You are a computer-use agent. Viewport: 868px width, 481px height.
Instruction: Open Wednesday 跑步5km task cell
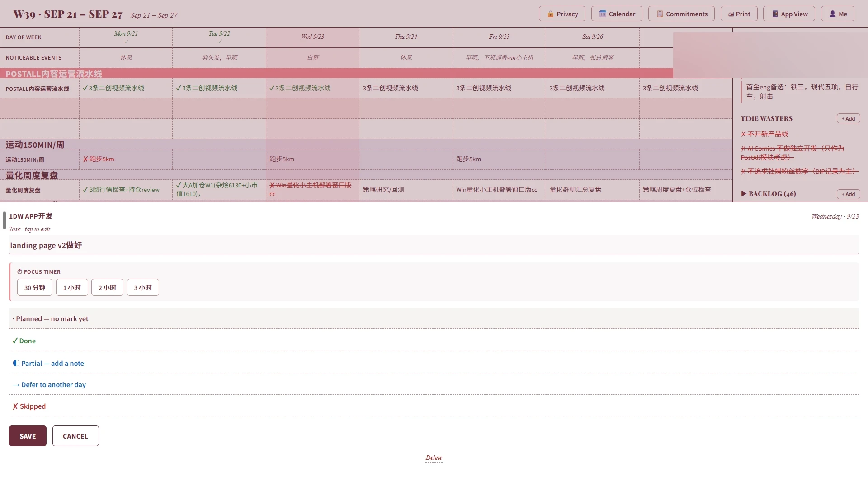coord(313,159)
